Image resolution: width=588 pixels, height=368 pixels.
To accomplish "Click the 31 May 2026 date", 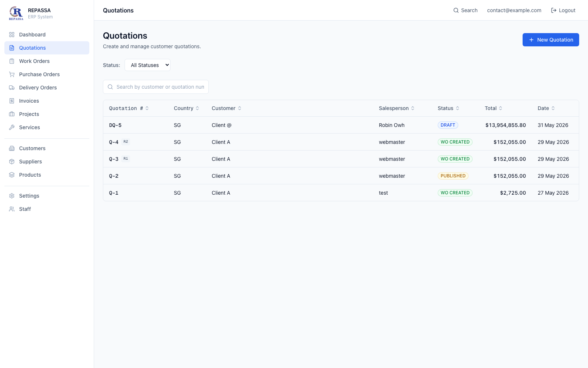I will [553, 125].
